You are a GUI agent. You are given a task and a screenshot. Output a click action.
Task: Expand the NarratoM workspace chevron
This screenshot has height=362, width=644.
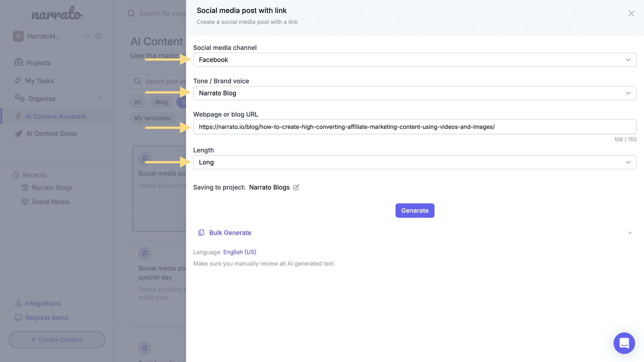coord(87,36)
